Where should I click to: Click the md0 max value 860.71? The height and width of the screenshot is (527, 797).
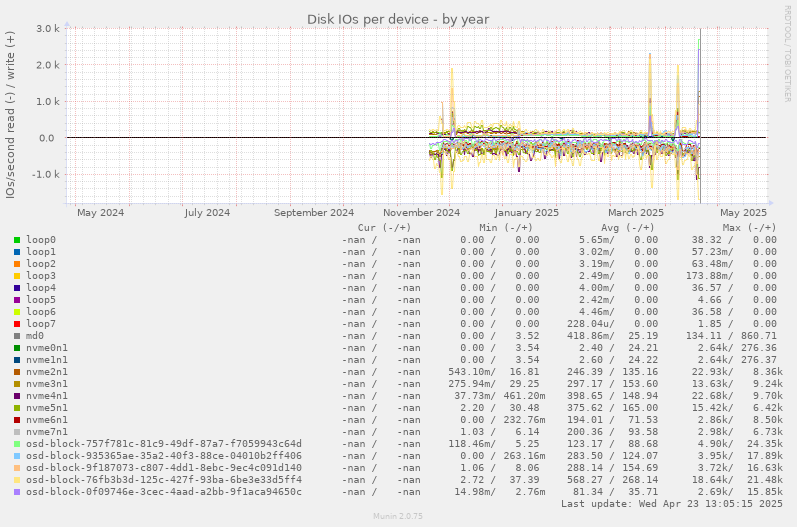click(758, 336)
